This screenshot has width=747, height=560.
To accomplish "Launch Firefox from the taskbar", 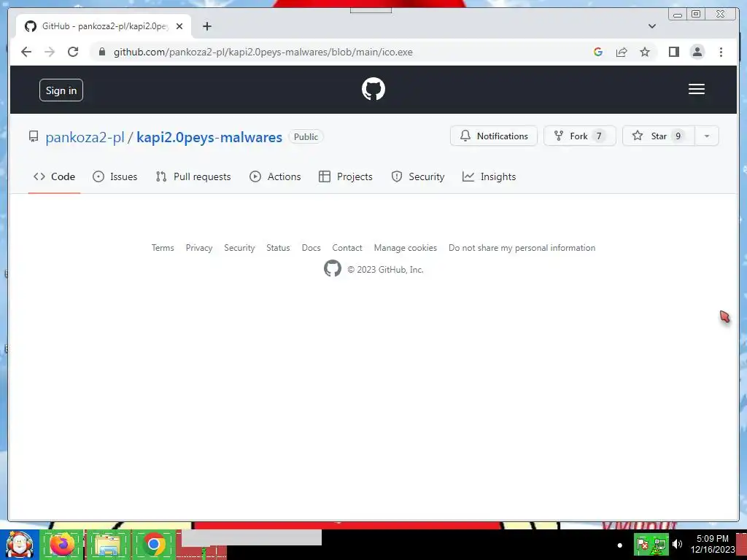I will point(62,545).
